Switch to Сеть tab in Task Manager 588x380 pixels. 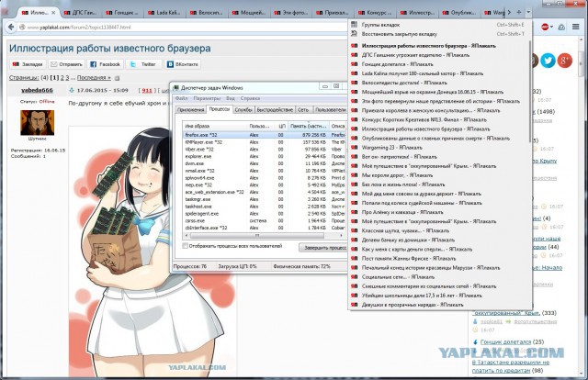[303, 110]
